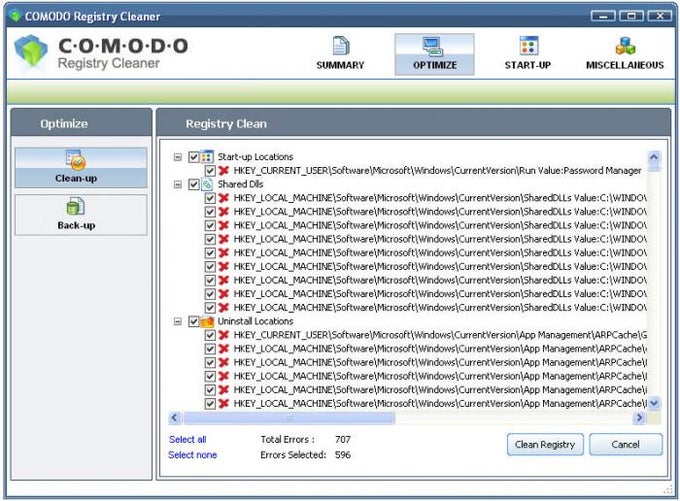680x501 pixels.
Task: Open the Start-up section icon
Action: coord(529,47)
